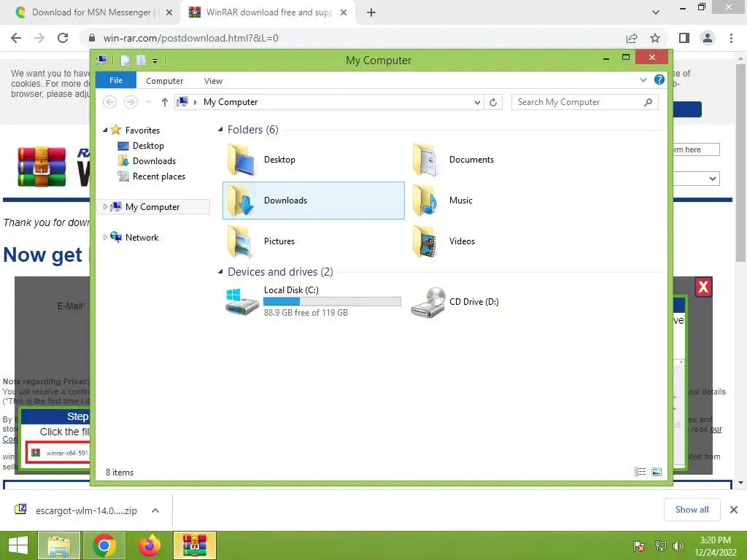747x560 pixels.
Task: Switch to details view in status bar
Action: point(640,472)
